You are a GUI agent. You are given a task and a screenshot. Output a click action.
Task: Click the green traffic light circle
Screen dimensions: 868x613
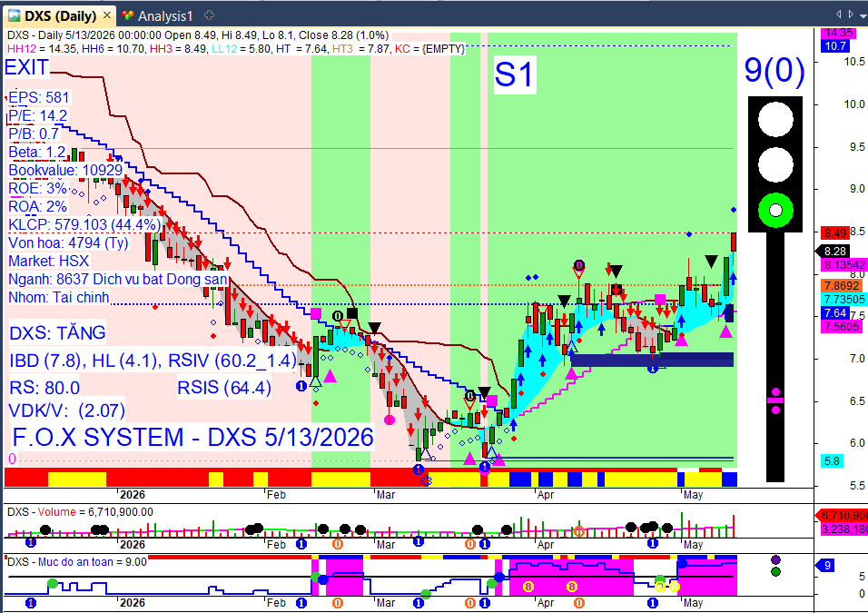click(775, 211)
